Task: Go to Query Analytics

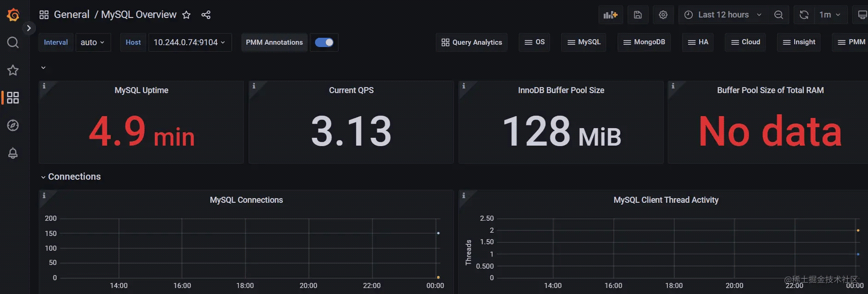Action: [471, 42]
